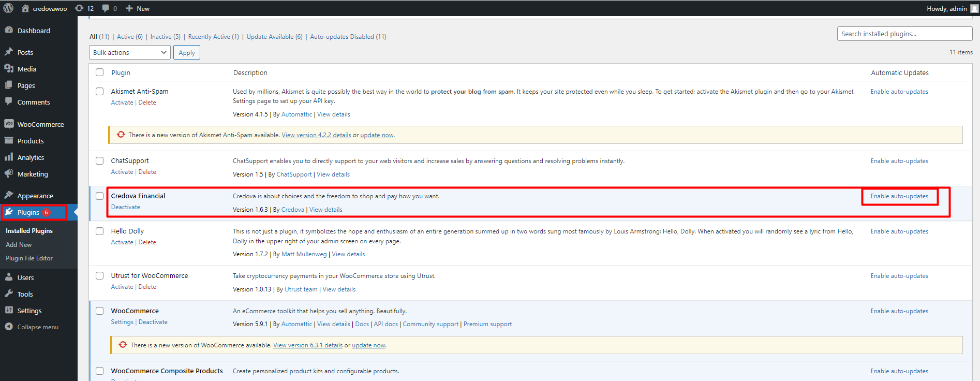Screen dimensions: 980x381
Task: Deactivate Credova Financial plugin
Action: 126,207
